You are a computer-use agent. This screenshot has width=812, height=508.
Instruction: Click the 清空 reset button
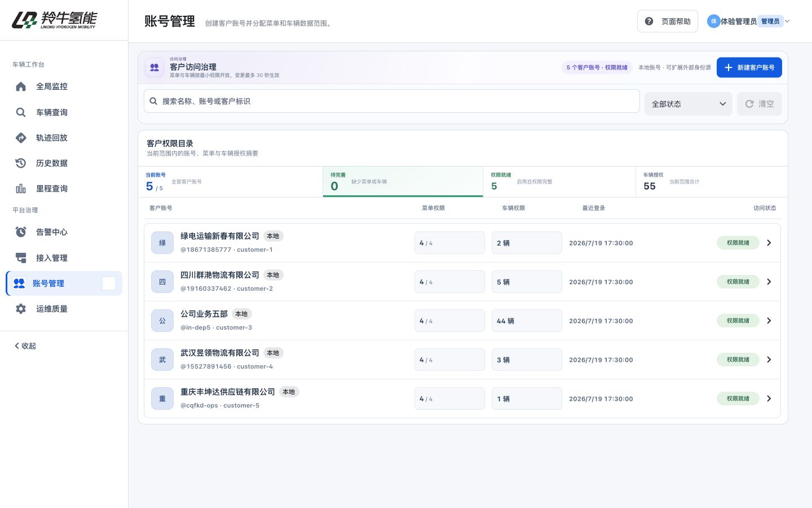click(760, 104)
